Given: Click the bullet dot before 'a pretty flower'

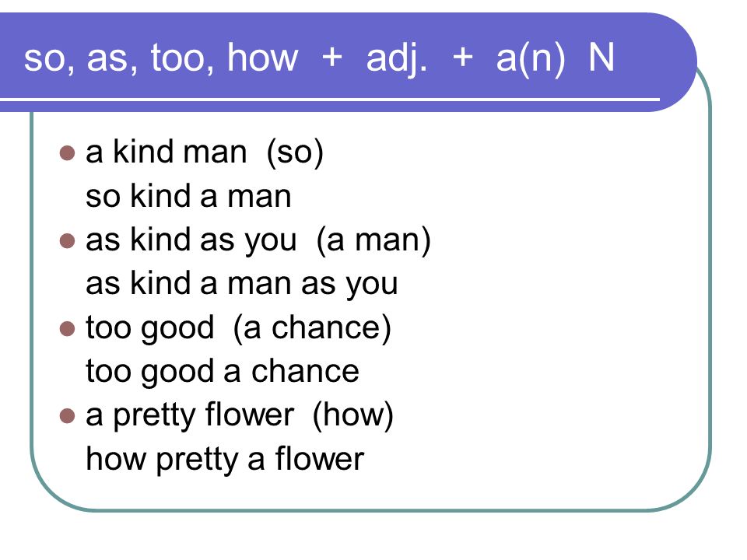Looking at the screenshot, I should [x=67, y=416].
